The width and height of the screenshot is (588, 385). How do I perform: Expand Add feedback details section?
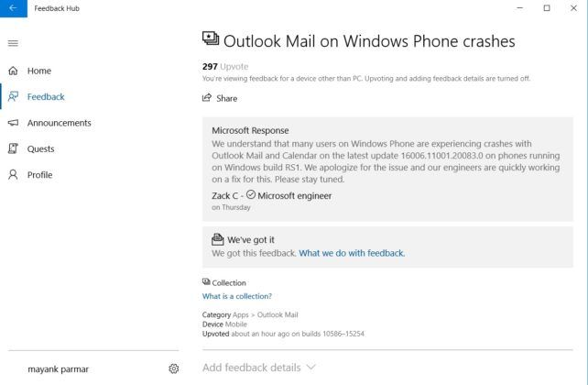(259, 368)
